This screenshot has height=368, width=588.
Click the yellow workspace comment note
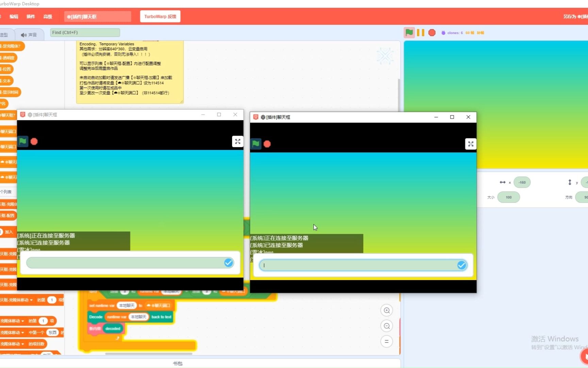[130, 72]
